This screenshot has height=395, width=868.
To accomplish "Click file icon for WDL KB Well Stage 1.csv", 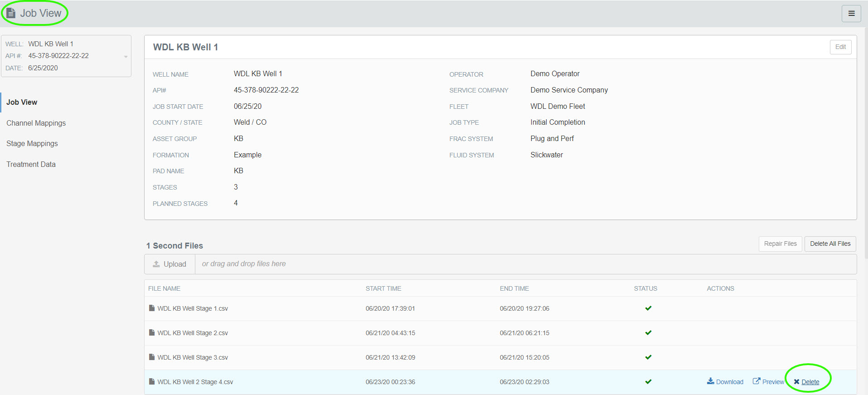I will [x=152, y=308].
